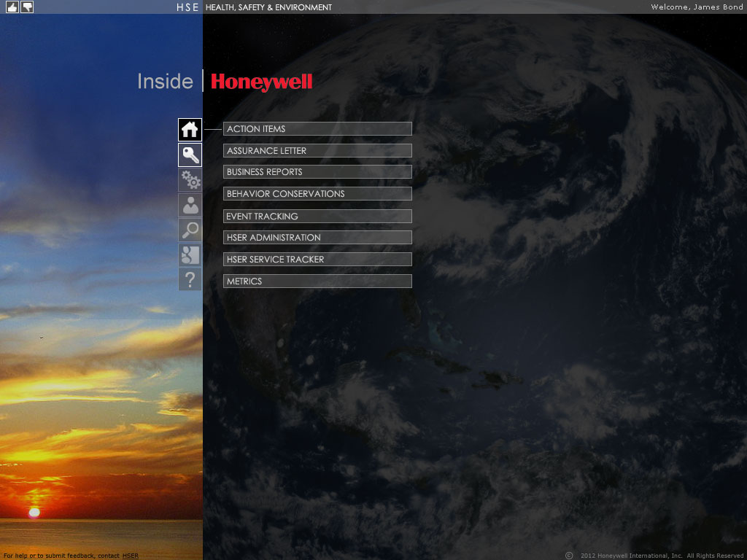This screenshot has width=747, height=560.
Task: Open help via question mark icon
Action: click(190, 279)
